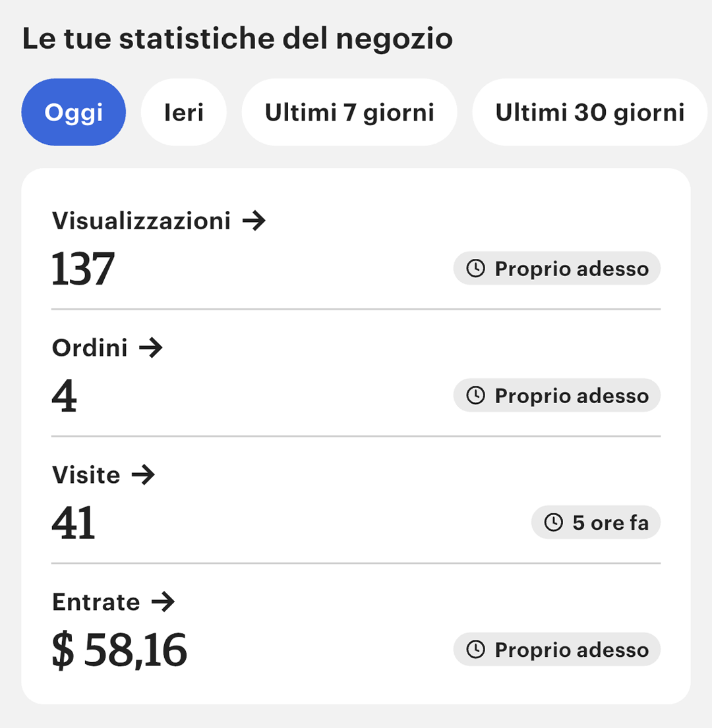The height and width of the screenshot is (728, 712).
Task: Click the clock icon in Entrate row
Action: point(475,650)
